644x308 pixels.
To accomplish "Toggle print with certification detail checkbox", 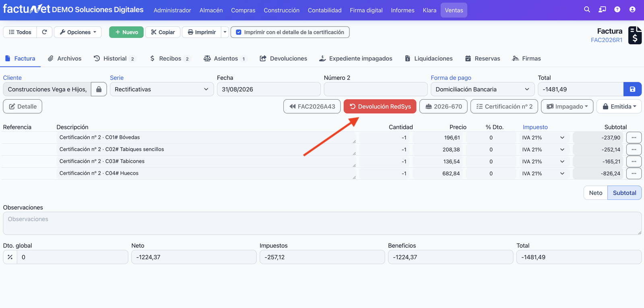I will pyautogui.click(x=239, y=32).
